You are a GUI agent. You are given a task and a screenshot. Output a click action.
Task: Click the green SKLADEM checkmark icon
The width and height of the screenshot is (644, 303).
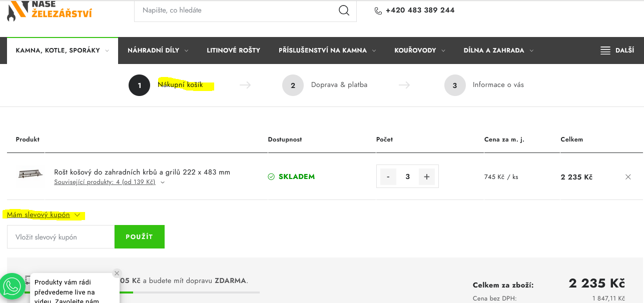coord(271,177)
